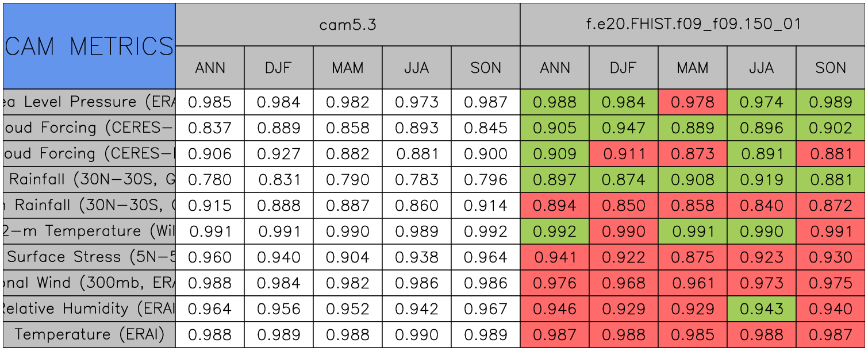Click the white 0.780 rainfall ANN cell

pyautogui.click(x=210, y=180)
